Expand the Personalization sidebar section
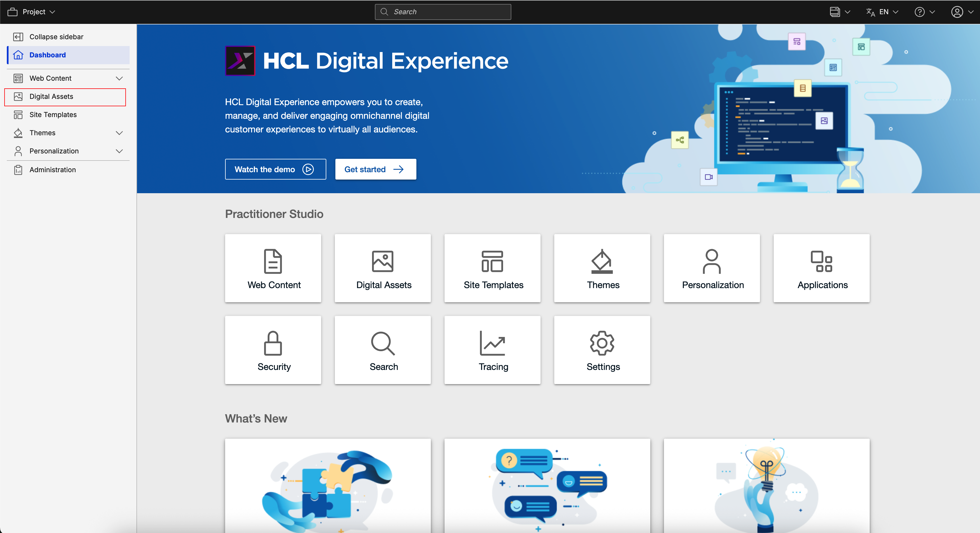The image size is (980, 533). pyautogui.click(x=119, y=151)
